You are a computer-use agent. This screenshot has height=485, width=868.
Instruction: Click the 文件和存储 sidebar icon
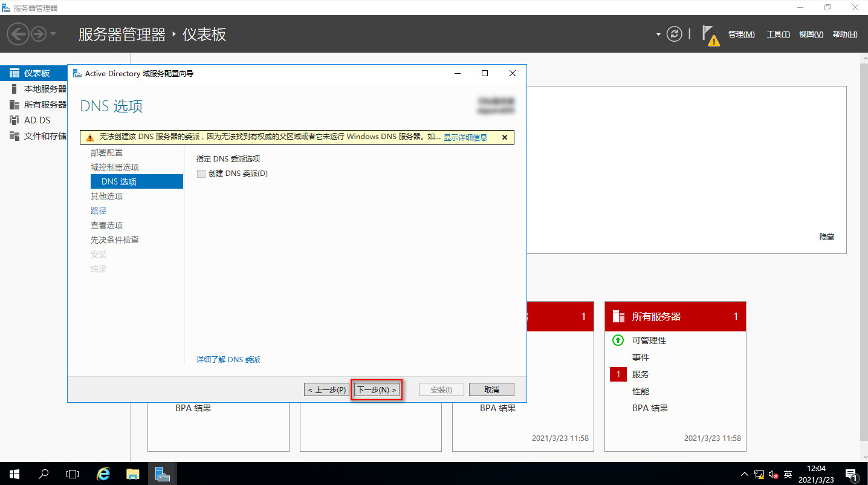tap(15, 136)
